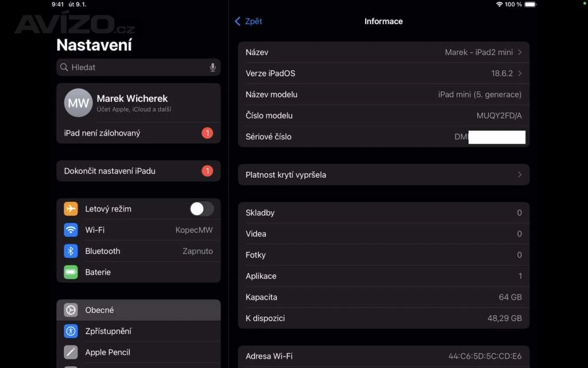Tap the MW profile avatar
Image resolution: width=588 pixels, height=368 pixels.
point(78,103)
